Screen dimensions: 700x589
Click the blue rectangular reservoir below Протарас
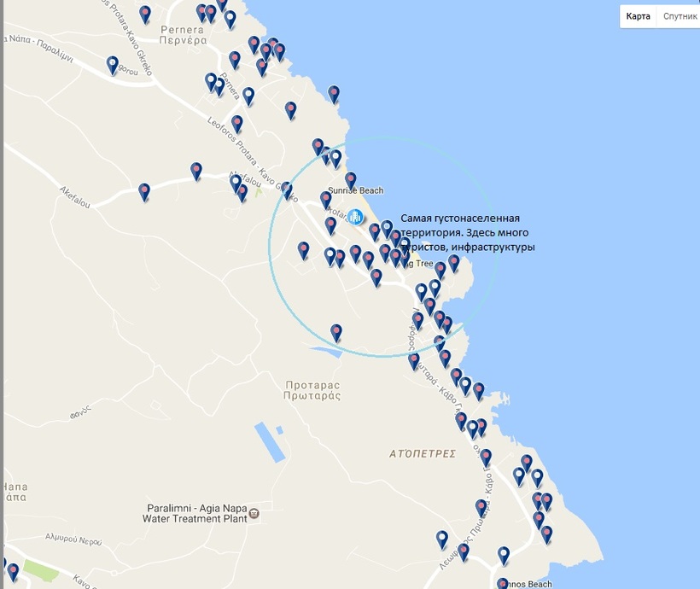(x=268, y=440)
